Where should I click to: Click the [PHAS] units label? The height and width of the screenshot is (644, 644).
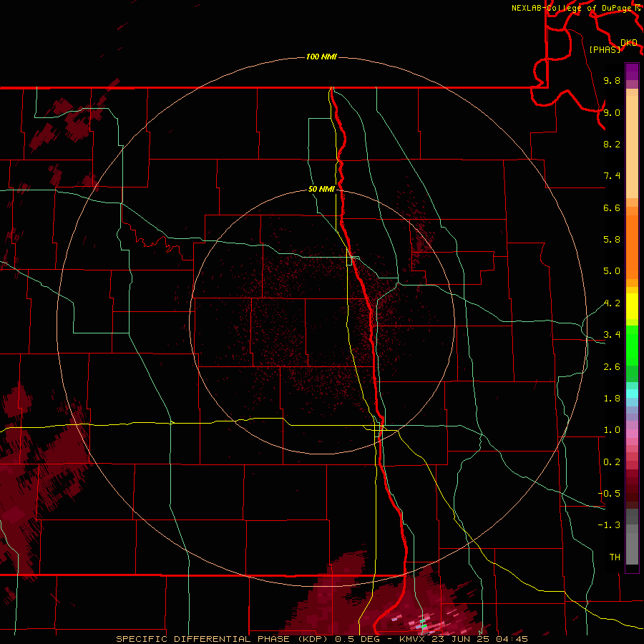click(605, 49)
